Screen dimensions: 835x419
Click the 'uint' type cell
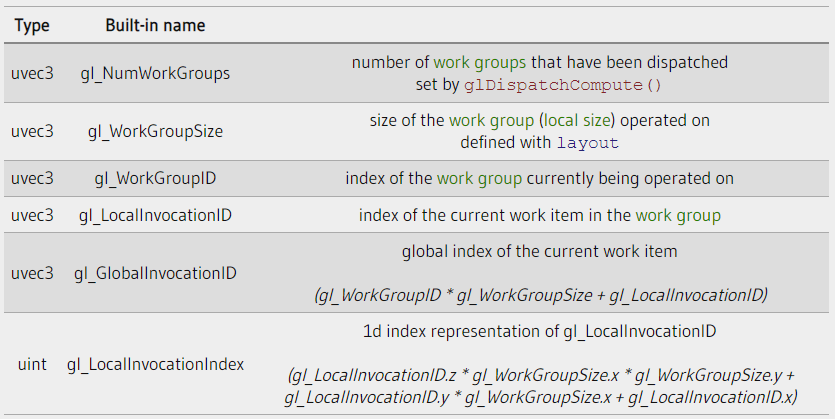click(x=32, y=364)
